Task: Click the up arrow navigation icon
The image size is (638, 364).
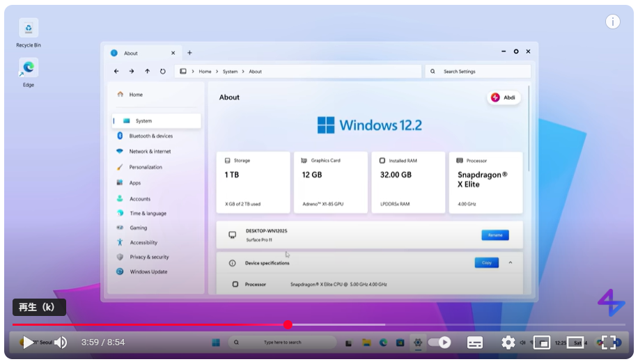Action: [x=147, y=71]
